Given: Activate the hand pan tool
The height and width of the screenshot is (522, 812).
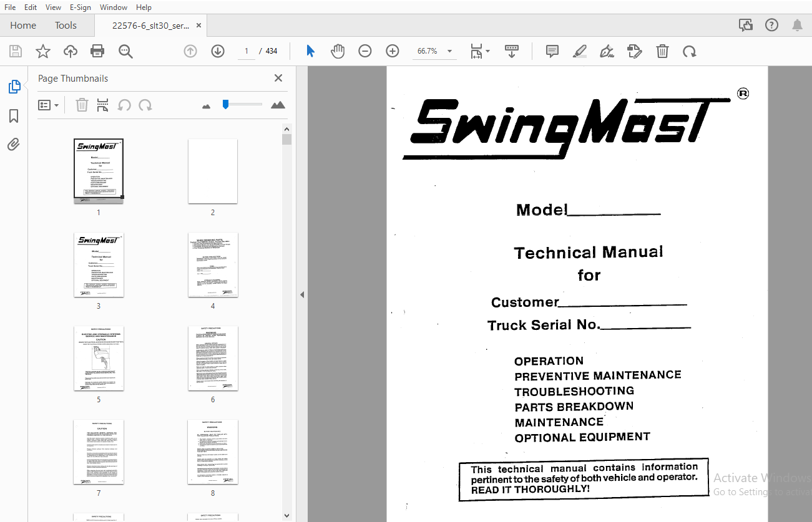Looking at the screenshot, I should (338, 51).
